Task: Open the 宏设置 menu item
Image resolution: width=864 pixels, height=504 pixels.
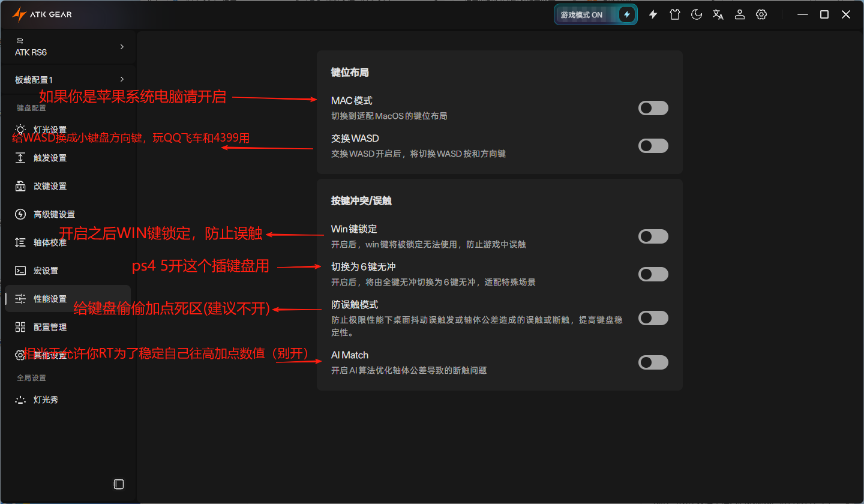Action: 46,271
